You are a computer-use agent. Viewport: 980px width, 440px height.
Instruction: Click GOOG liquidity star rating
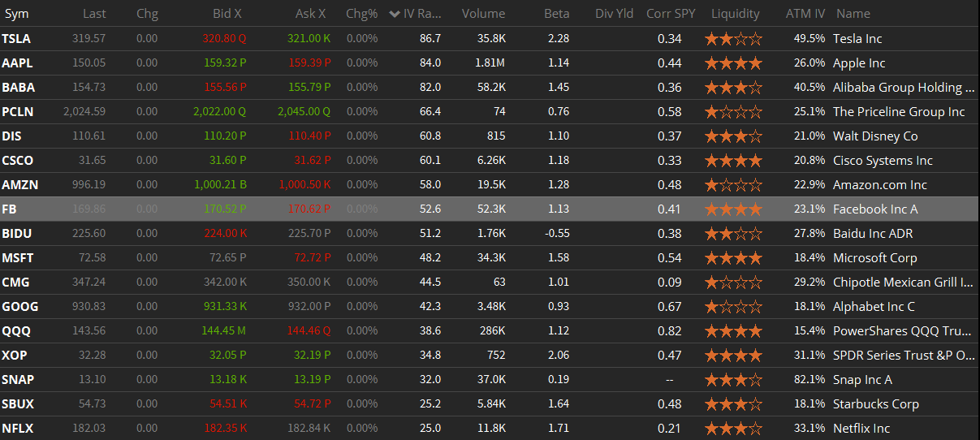[734, 306]
